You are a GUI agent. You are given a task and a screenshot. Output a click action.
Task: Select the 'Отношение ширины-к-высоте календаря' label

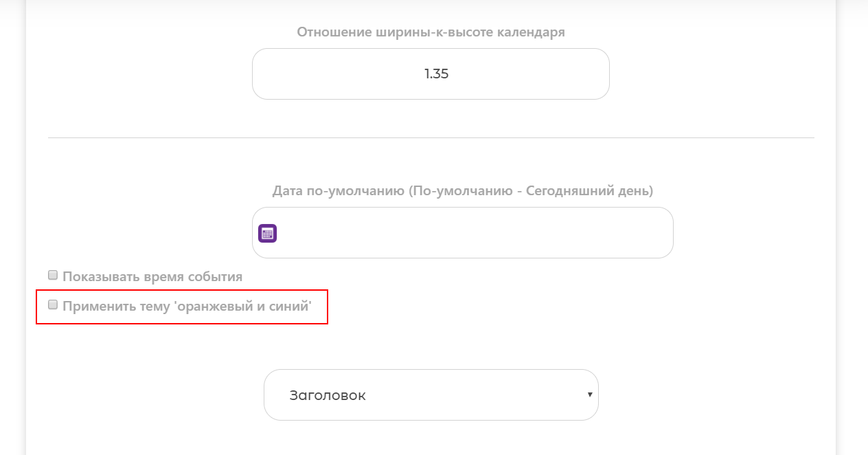431,32
